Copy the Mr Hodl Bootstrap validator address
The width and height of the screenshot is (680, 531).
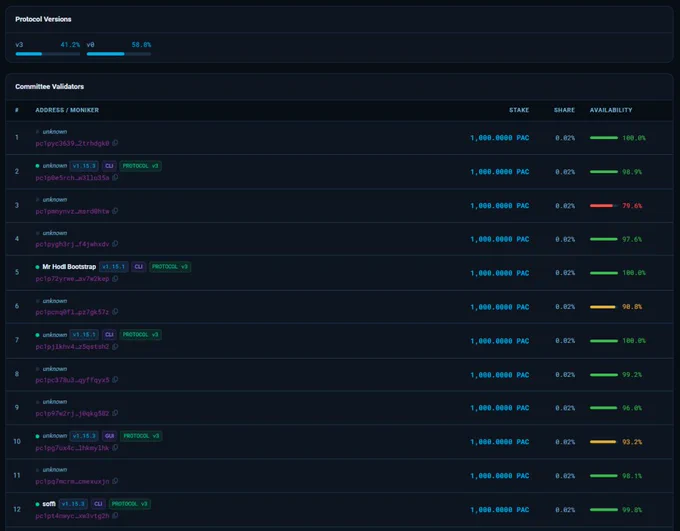click(x=115, y=279)
